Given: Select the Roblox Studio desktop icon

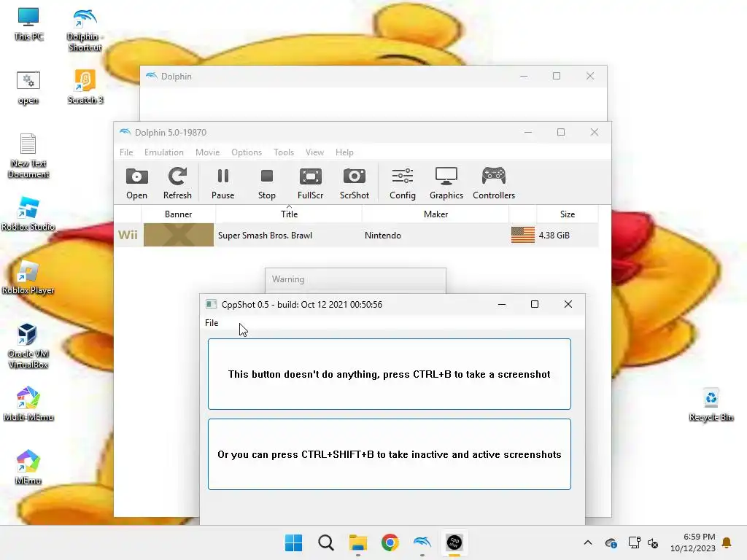Looking at the screenshot, I should [28, 214].
